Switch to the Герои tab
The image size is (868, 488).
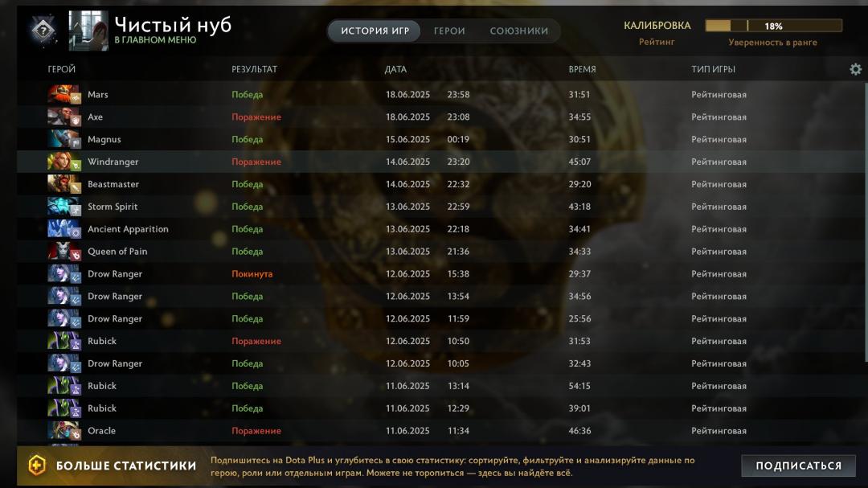tap(449, 31)
